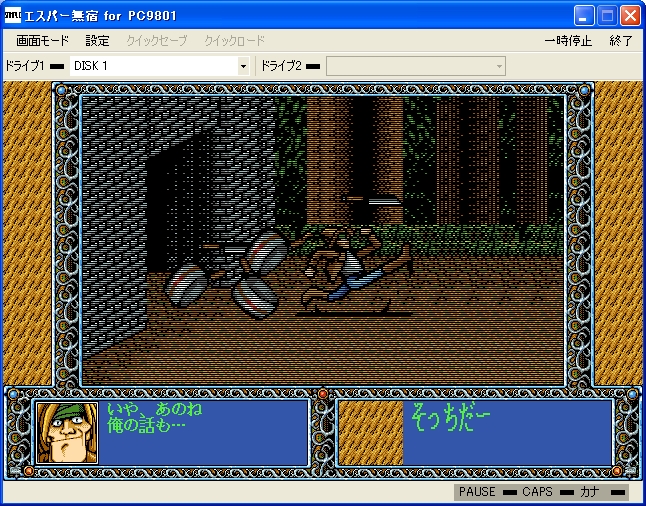This screenshot has height=506, width=646.
Task: Click the ドライブ2 label
Action: tap(281, 66)
